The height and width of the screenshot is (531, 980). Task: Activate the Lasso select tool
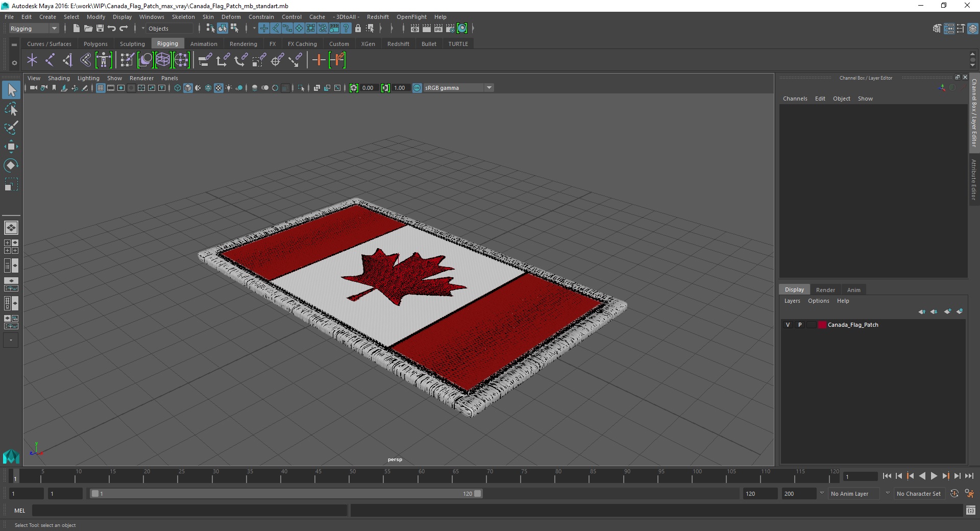point(11,109)
